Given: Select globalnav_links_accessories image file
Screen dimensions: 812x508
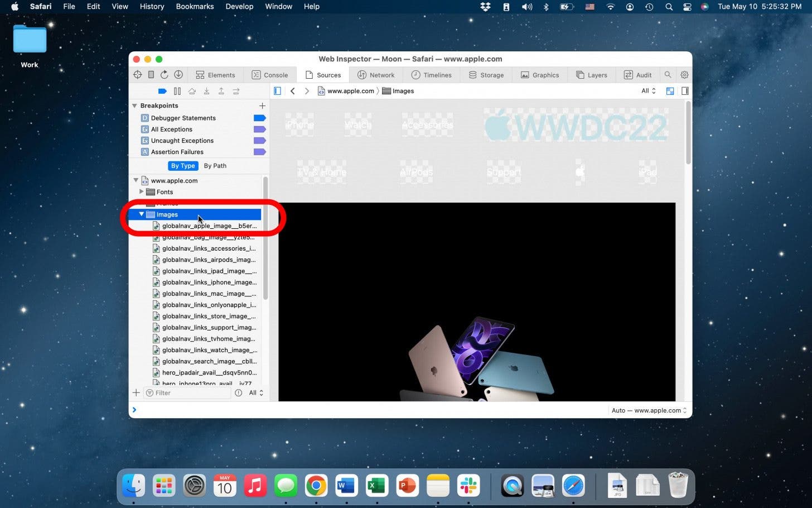Looking at the screenshot, I should click(205, 248).
